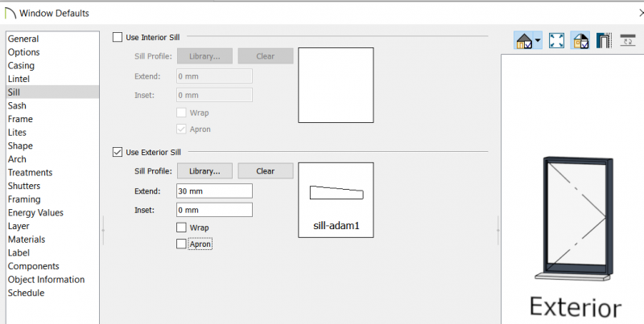Open the Energy Values panel
This screenshot has height=324, width=644.
[35, 212]
